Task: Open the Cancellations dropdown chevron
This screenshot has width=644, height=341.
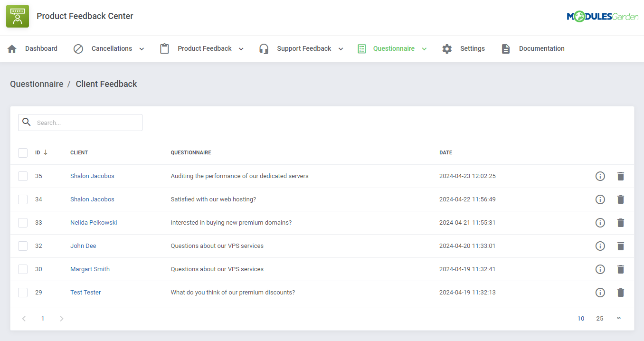Action: coord(141,48)
